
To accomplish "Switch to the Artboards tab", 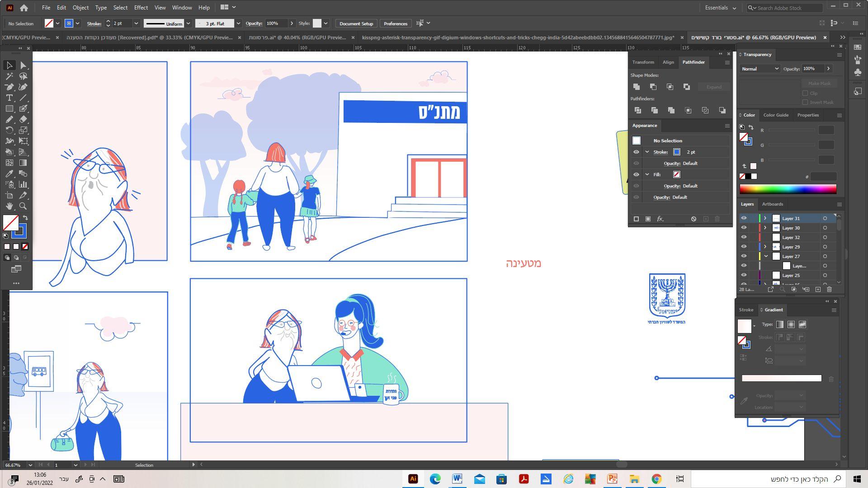I will 772,204.
